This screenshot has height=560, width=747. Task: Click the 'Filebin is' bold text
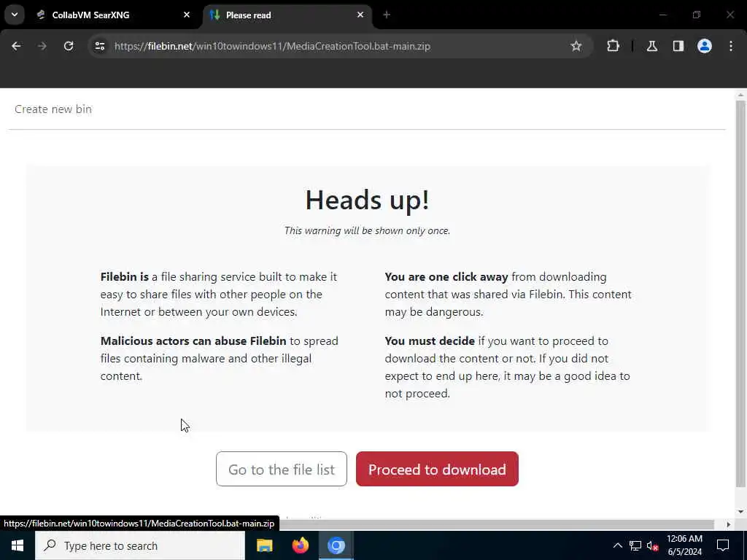click(124, 276)
